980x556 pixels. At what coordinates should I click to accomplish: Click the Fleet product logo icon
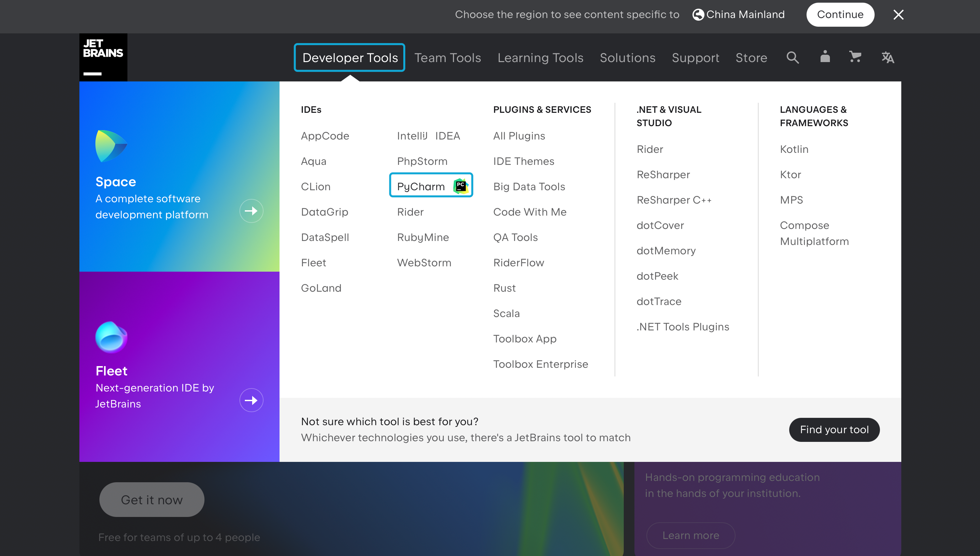(x=111, y=337)
